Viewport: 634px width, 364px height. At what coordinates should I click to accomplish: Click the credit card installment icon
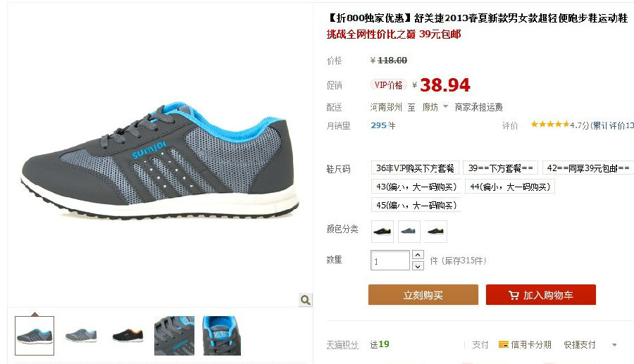(x=504, y=344)
